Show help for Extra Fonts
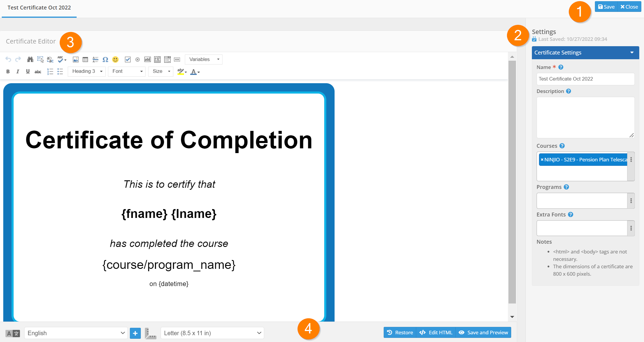Viewport: 644px width, 342px height. [x=571, y=214]
